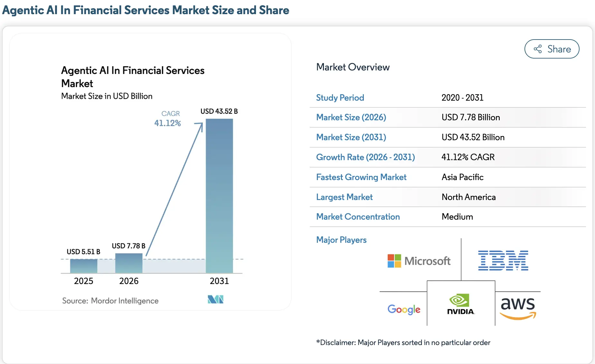Click the Major Players heading
The width and height of the screenshot is (595, 364).
coord(341,240)
